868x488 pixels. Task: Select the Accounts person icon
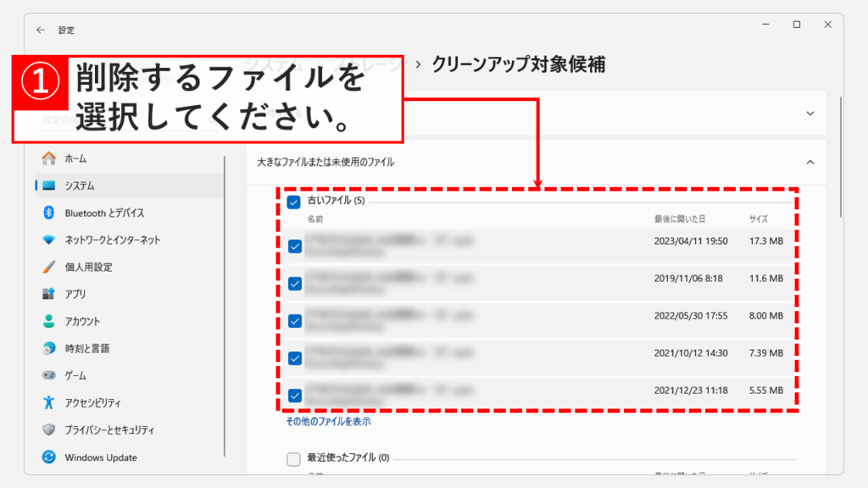click(48, 321)
